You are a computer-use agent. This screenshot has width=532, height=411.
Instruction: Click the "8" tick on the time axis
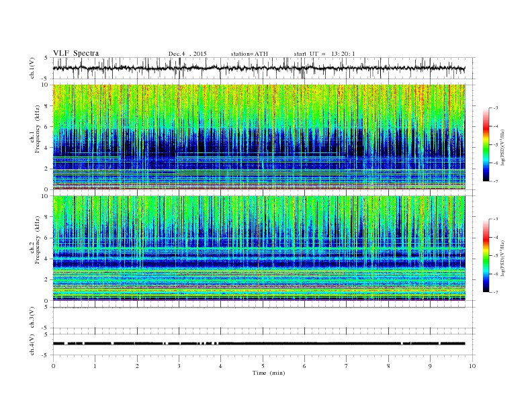(x=388, y=366)
